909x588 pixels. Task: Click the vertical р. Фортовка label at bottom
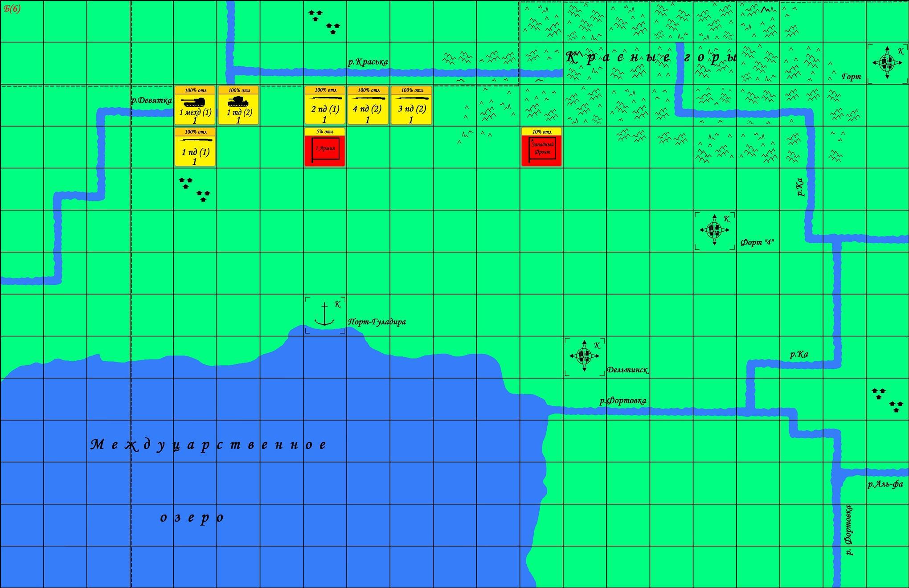[848, 530]
